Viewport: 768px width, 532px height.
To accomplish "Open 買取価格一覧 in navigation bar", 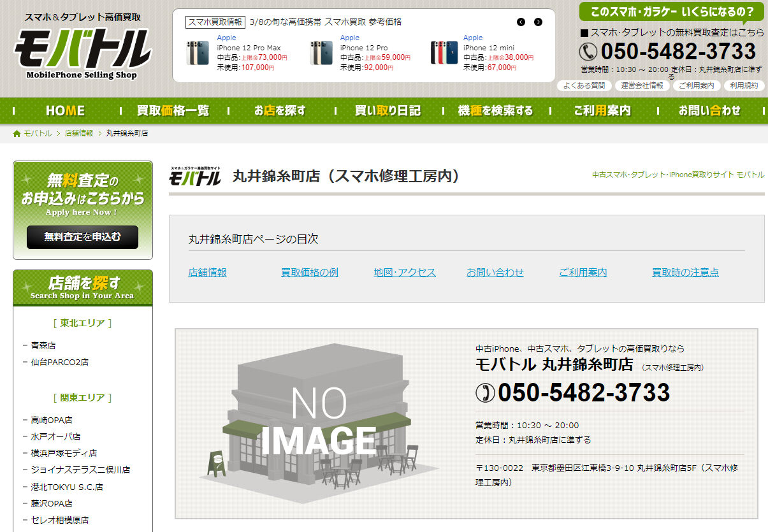I will click(173, 111).
